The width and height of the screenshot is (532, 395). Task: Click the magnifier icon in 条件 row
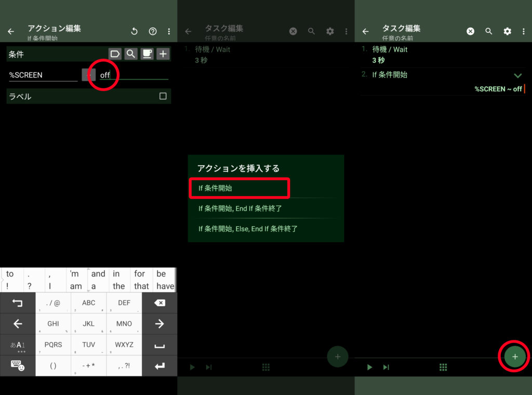coord(131,54)
